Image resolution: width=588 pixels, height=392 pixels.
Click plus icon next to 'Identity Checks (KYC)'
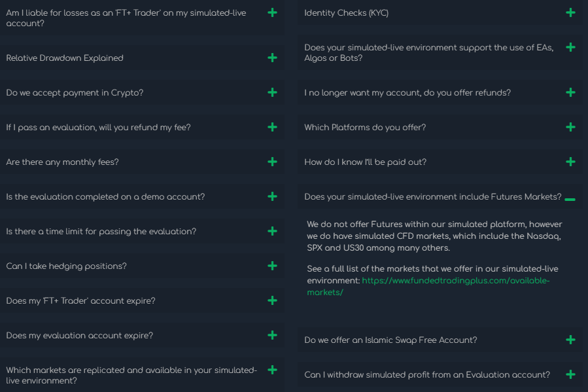point(570,12)
